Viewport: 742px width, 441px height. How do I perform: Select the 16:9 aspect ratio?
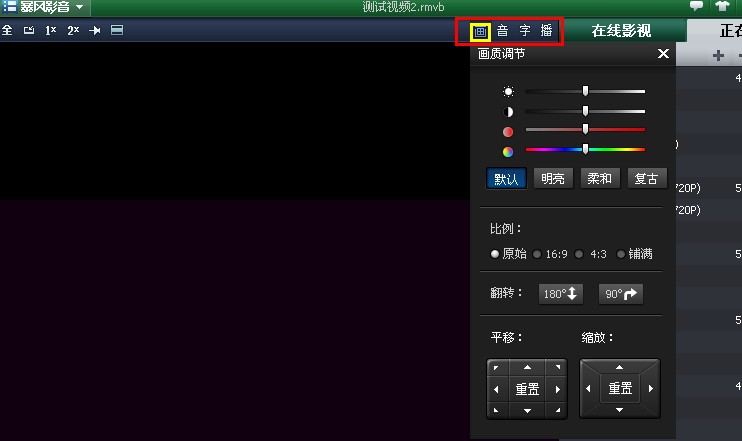pyautogui.click(x=550, y=254)
